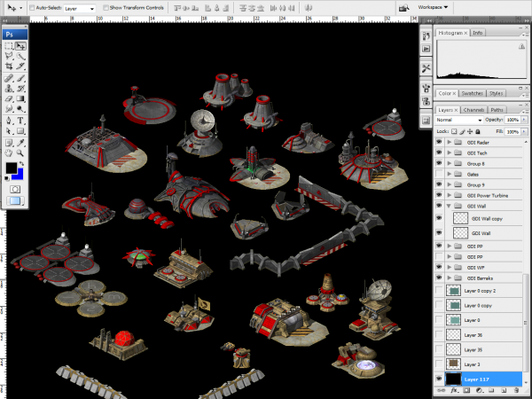The height and width of the screenshot is (399, 532).
Task: Hide the GDI Tech group
Action: (x=440, y=153)
